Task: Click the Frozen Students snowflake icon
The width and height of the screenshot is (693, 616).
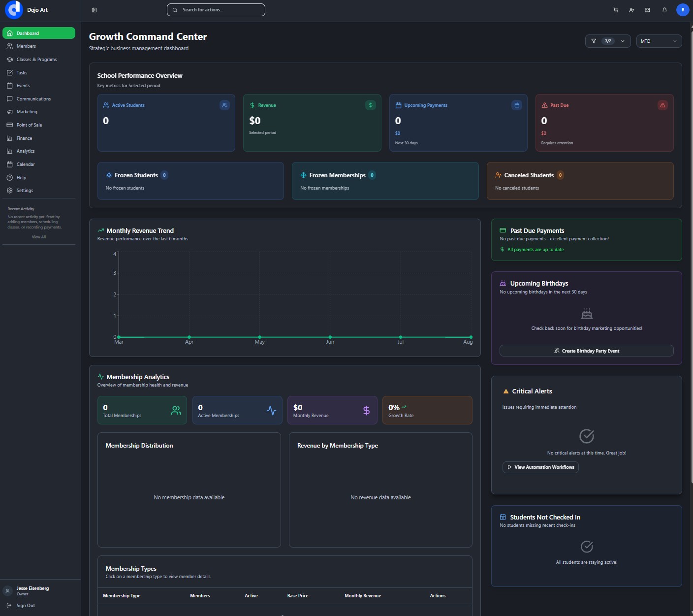Action: tap(109, 175)
